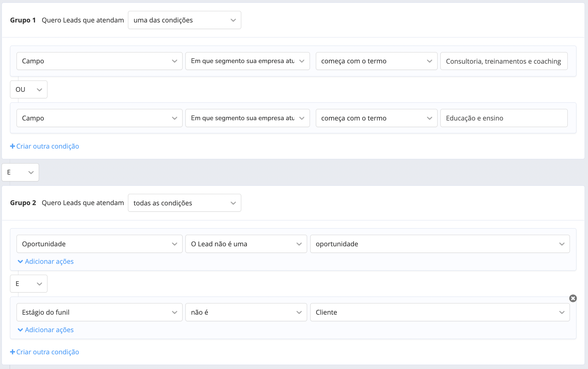Screen dimensions: 588x369
Task: Remove the Estágio do funil condition
Action: (x=573, y=298)
